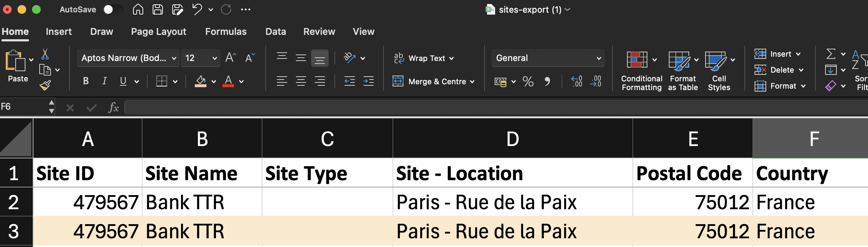Viewport: 868px width, 247px height.
Task: Click the Save icon in title bar
Action: pos(157,9)
